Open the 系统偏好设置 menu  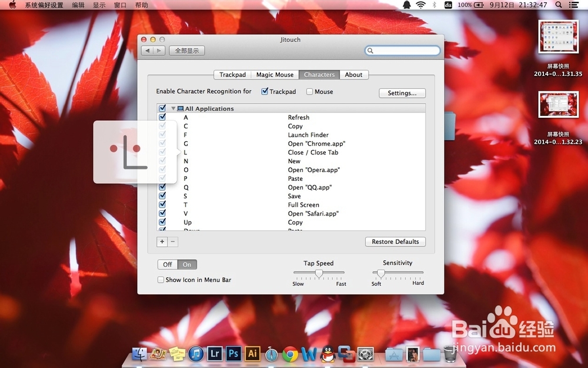(x=44, y=5)
